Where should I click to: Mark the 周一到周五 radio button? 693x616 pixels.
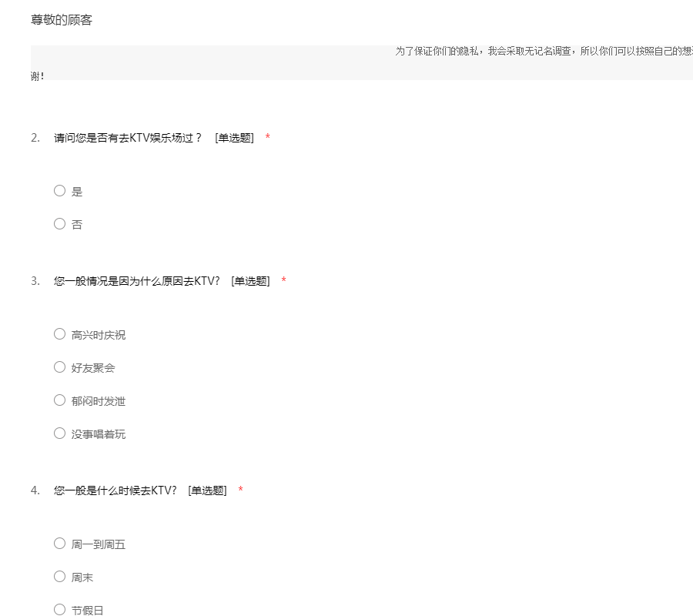pos(59,544)
